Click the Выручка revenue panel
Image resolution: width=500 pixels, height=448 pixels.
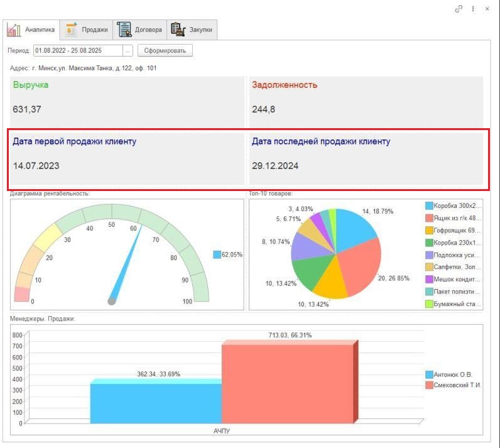pyautogui.click(x=126, y=101)
